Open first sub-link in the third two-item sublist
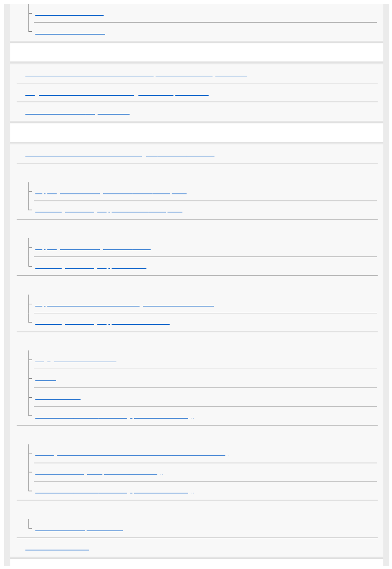Screen dimensions: 392x569 click(x=124, y=304)
